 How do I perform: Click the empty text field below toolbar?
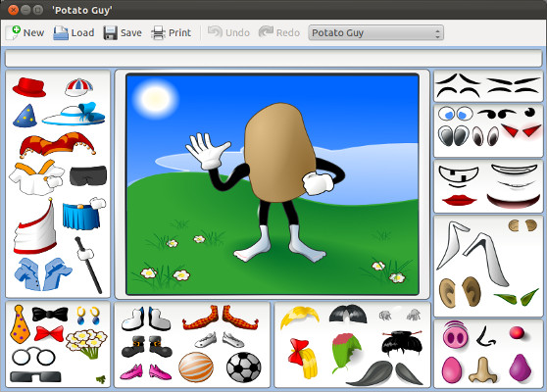(273, 58)
